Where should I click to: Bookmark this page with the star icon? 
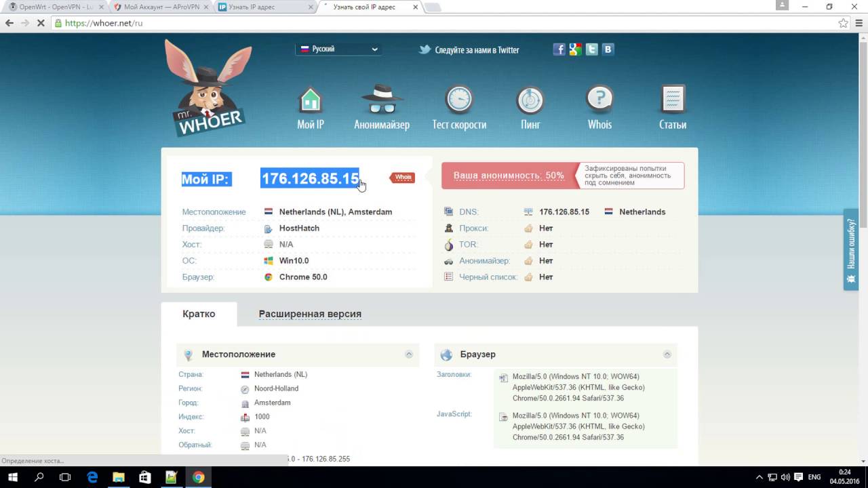coord(843,23)
